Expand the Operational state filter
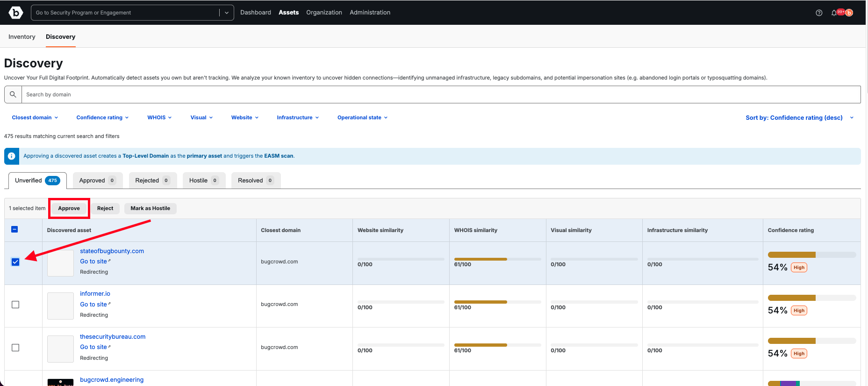Screen dimensions: 868x386 [362, 117]
